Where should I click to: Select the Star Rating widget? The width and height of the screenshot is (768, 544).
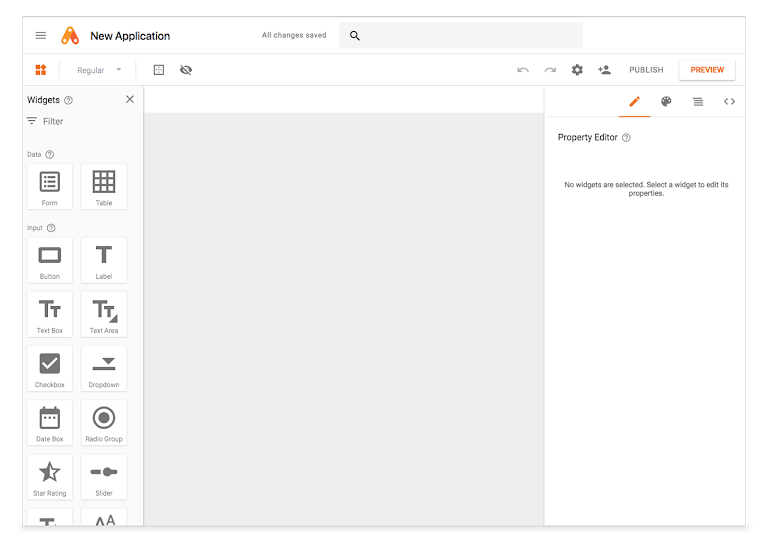(x=50, y=476)
